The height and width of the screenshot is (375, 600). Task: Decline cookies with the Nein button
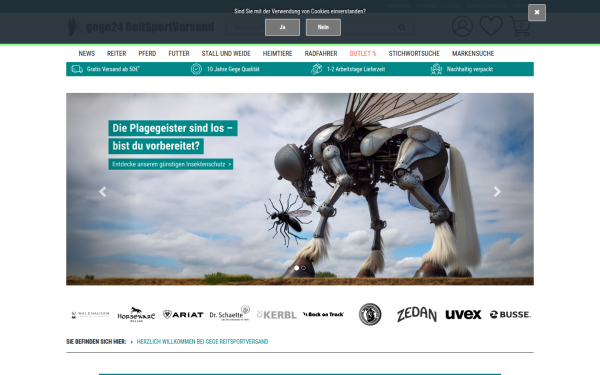click(323, 27)
